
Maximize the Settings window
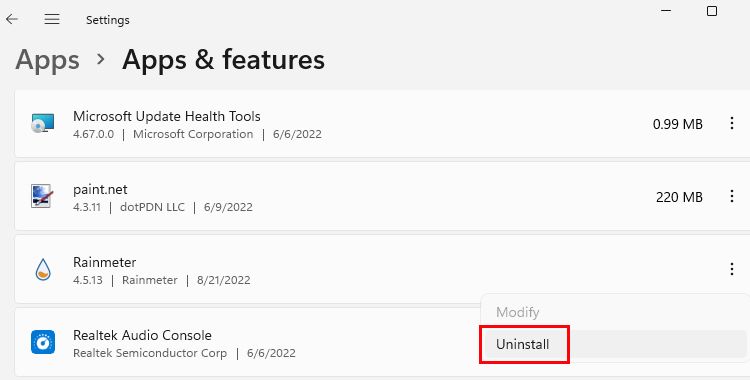(712, 11)
